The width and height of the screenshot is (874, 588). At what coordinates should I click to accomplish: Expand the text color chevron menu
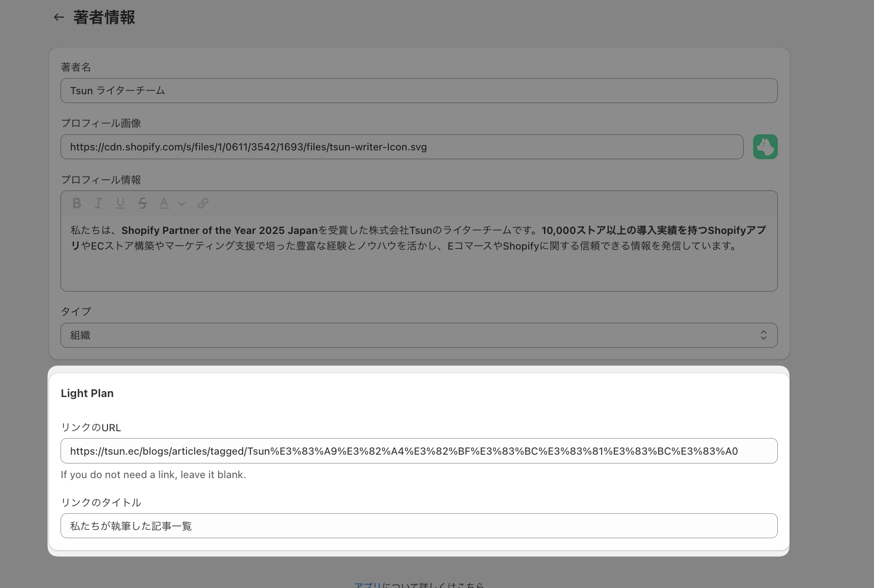(x=182, y=204)
